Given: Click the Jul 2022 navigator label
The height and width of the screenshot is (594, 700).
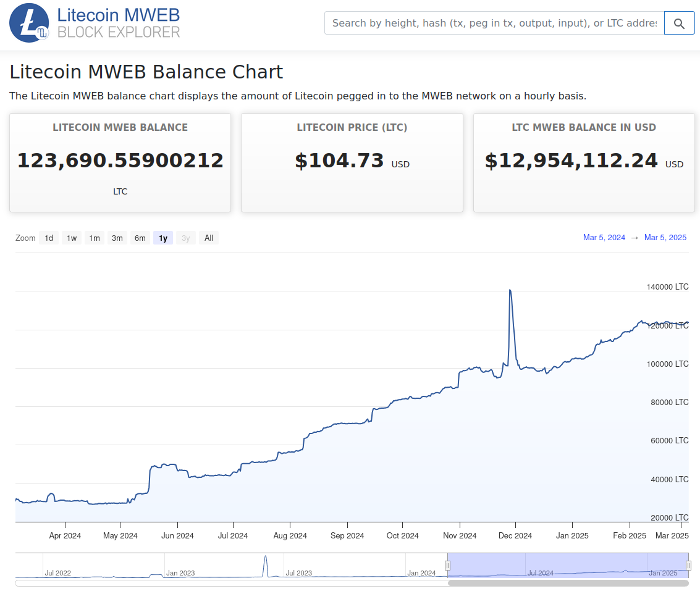Looking at the screenshot, I should pos(57,573).
